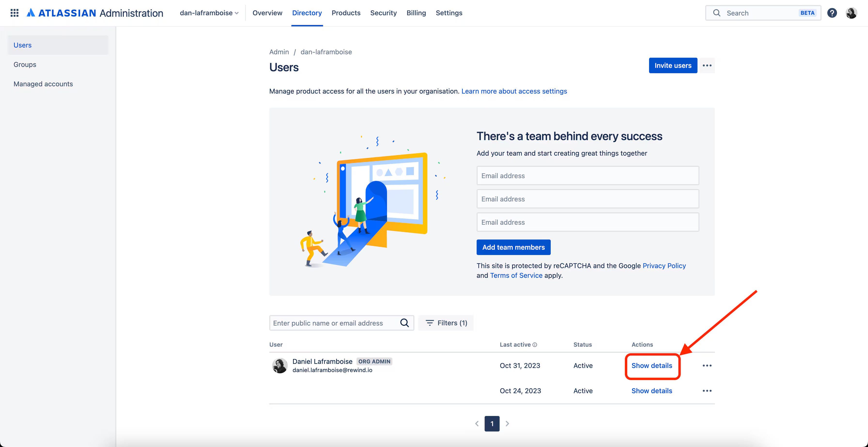Click the Actions column header
This screenshot has width=868, height=447.
[642, 344]
